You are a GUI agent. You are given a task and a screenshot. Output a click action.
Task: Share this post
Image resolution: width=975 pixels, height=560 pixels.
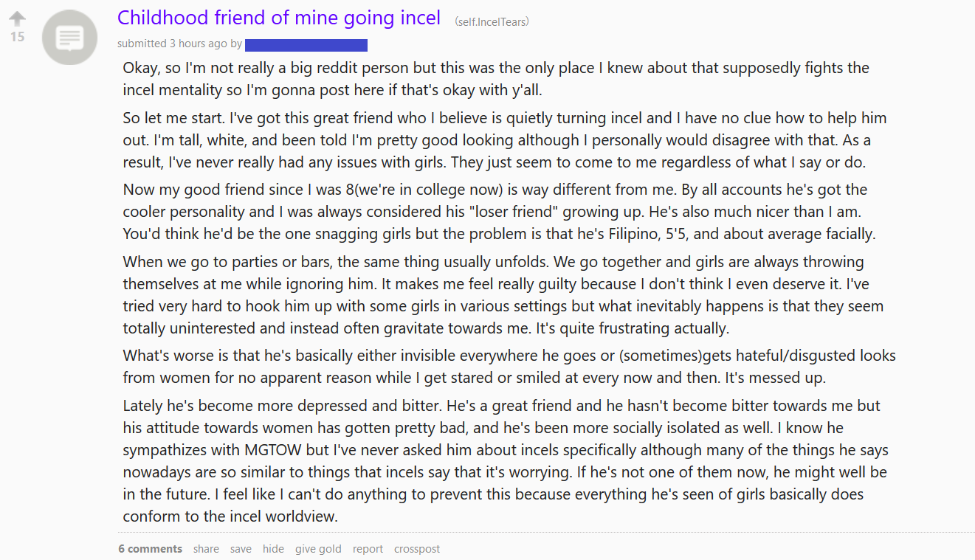pos(206,548)
